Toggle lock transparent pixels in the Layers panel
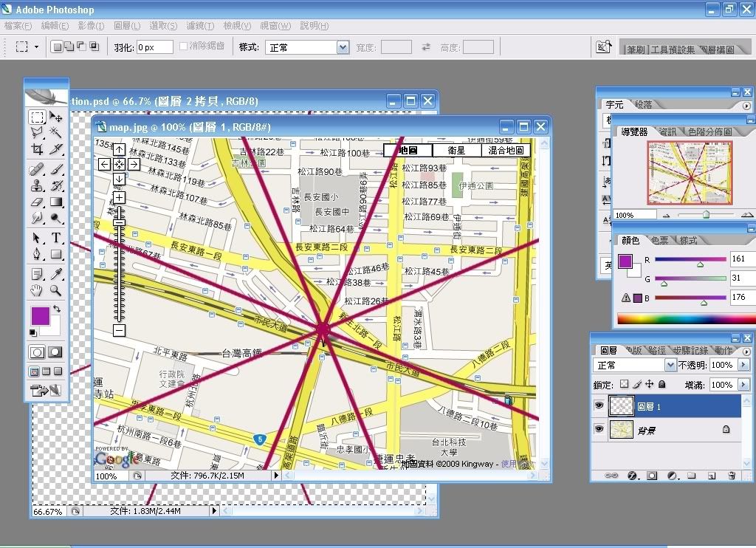The width and height of the screenshot is (756, 548). tap(625, 384)
